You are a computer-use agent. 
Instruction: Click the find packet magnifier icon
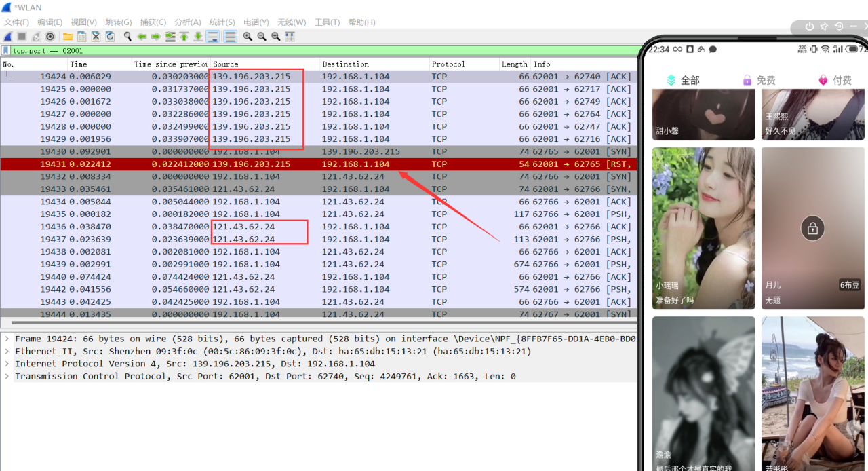pos(127,37)
